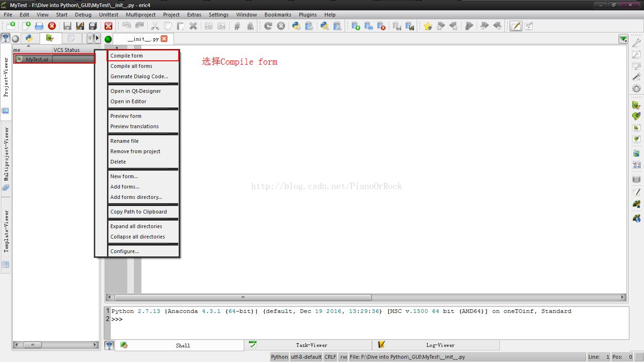Select Preview translations entry

tap(143, 126)
